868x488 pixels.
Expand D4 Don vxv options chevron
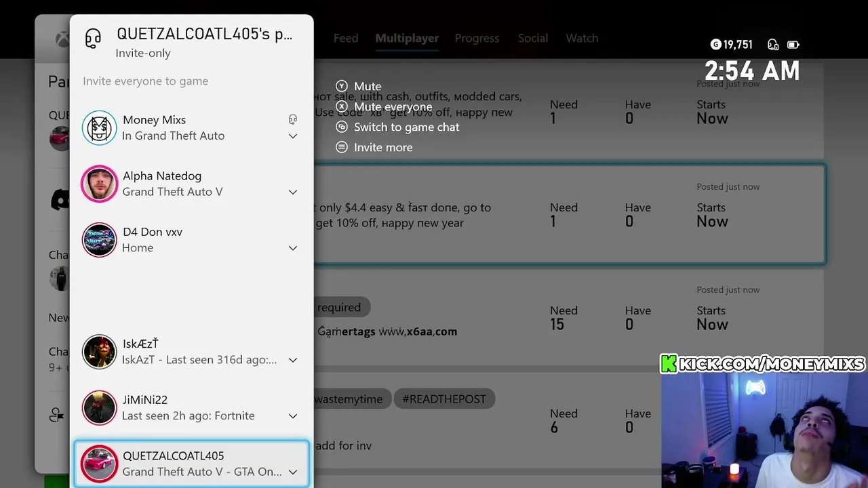tap(293, 248)
